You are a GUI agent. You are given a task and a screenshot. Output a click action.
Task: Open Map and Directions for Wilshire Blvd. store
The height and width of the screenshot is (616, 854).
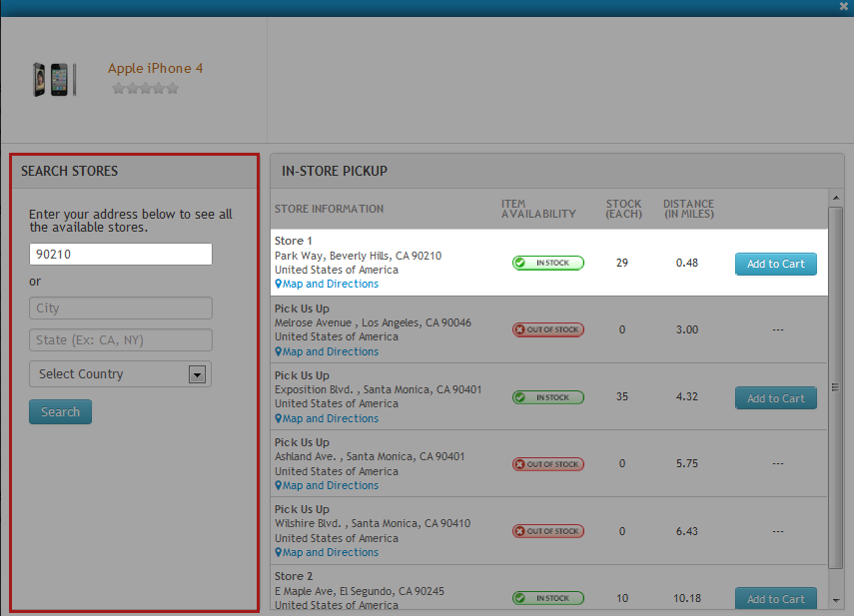click(327, 553)
